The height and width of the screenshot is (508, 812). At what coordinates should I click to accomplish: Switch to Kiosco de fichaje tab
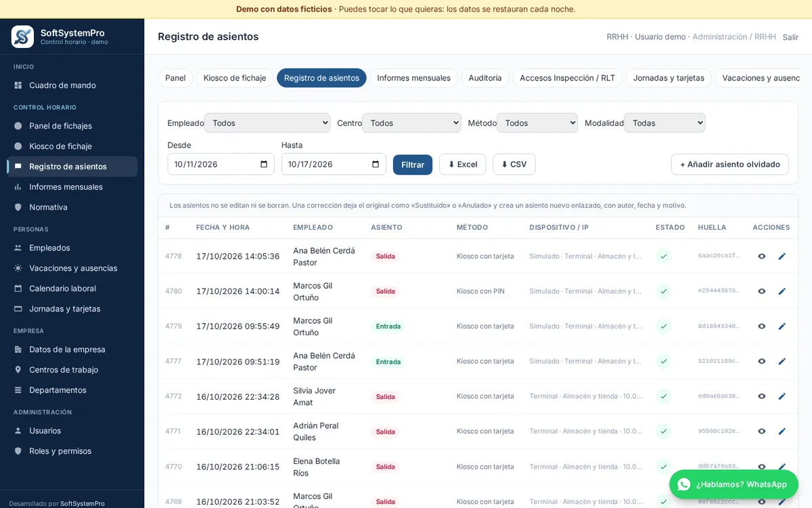[x=235, y=78]
